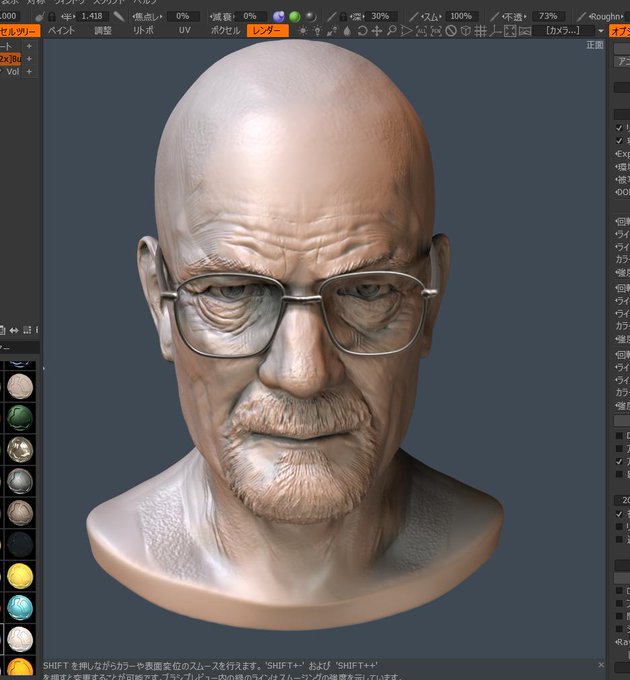The image size is (630, 680).
Task: Click the Exp slider label in the right panel
Action: pos(623,154)
